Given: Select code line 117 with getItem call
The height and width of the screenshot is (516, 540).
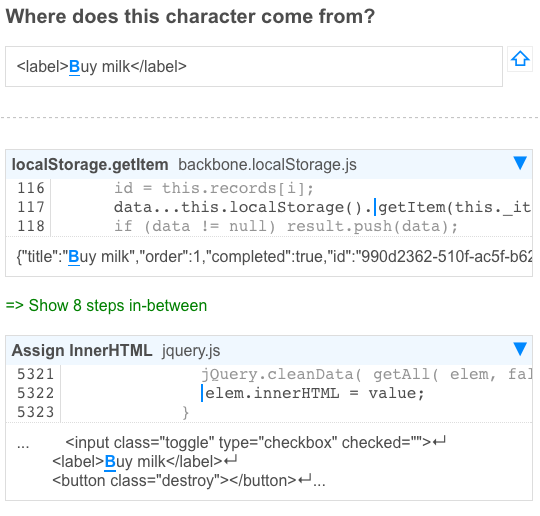Looking at the screenshot, I should point(323,207).
